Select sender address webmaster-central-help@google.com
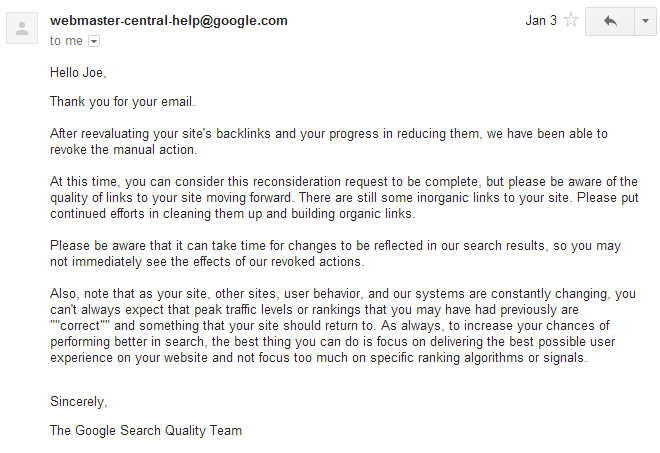The image size is (660, 453). 169,21
